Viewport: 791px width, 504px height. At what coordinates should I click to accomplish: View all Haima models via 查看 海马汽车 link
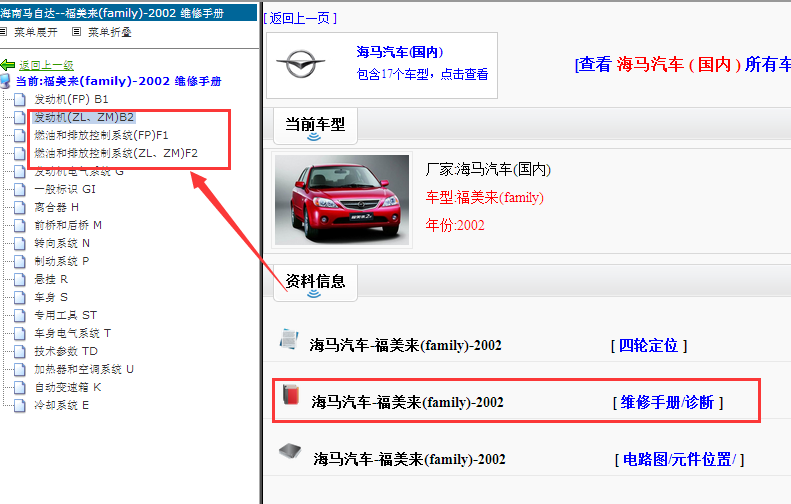(x=682, y=64)
